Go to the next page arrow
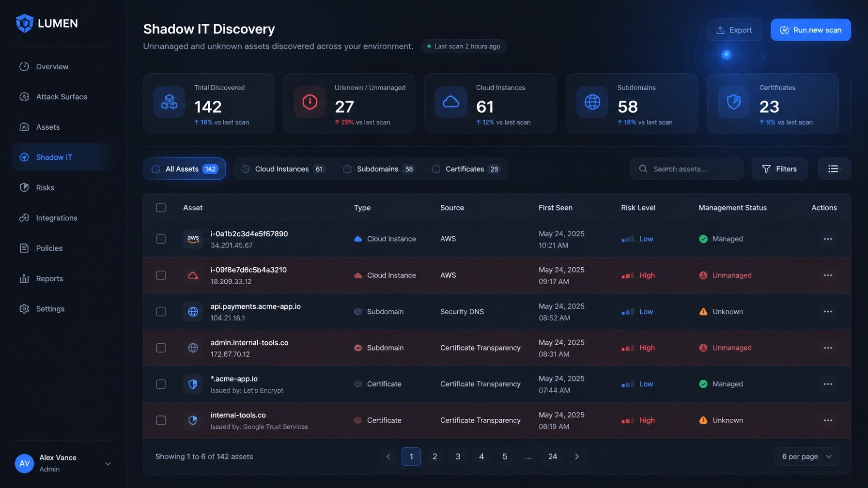 [x=576, y=457]
